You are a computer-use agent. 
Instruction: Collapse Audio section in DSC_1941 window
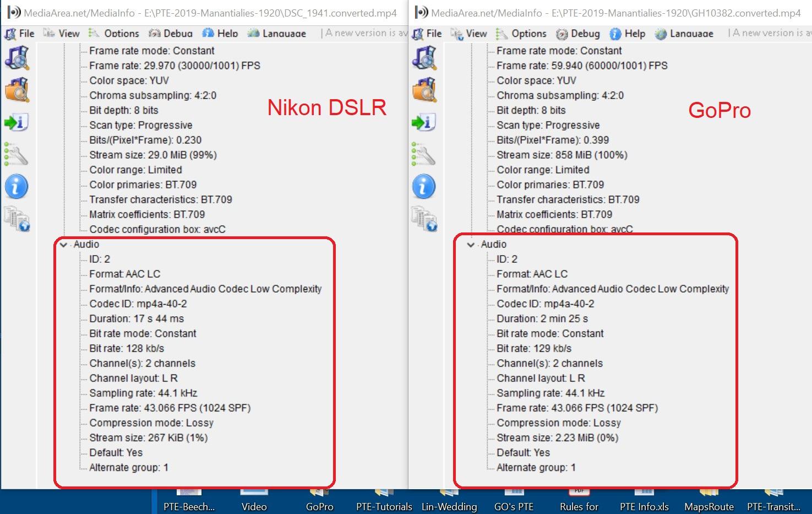point(63,245)
